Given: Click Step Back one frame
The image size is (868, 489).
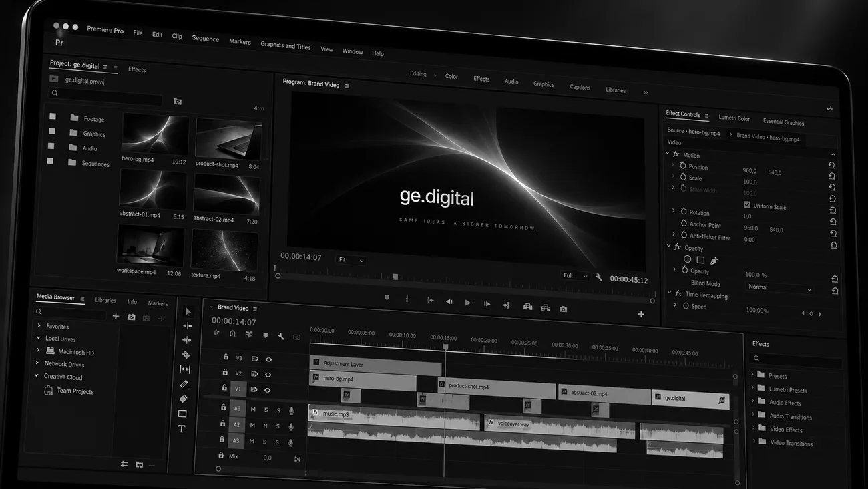Looking at the screenshot, I should click(449, 302).
